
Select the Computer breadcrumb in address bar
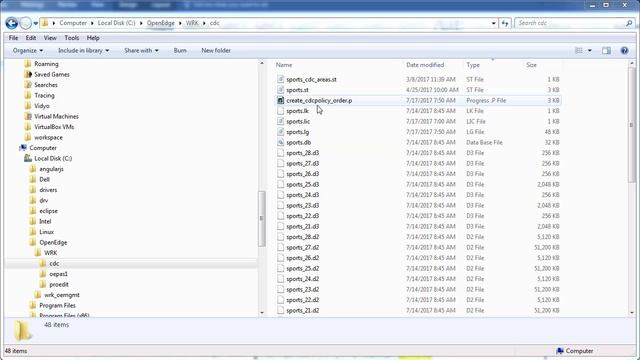[73, 23]
